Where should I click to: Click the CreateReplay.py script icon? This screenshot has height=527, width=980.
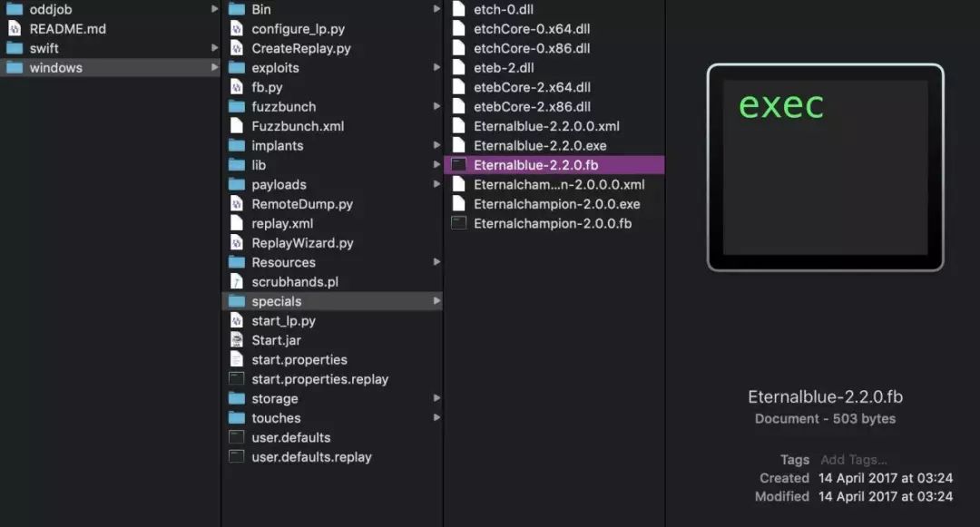[x=236, y=48]
